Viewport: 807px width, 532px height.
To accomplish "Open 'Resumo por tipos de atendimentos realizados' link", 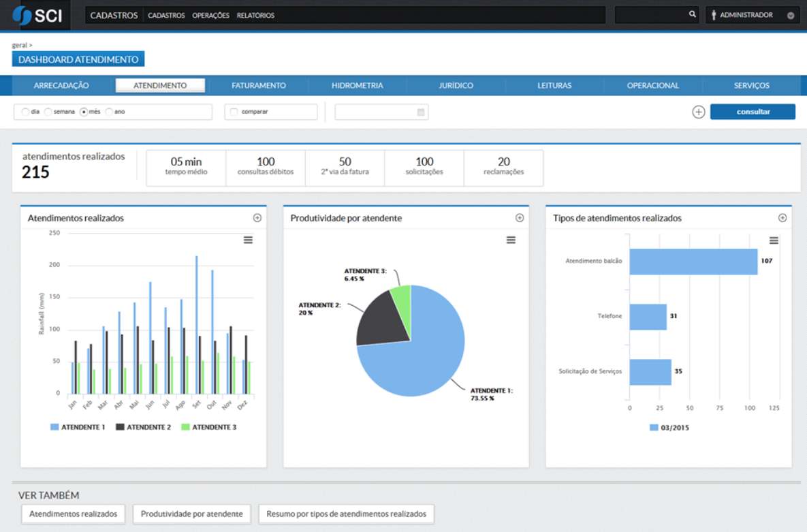I will click(346, 514).
